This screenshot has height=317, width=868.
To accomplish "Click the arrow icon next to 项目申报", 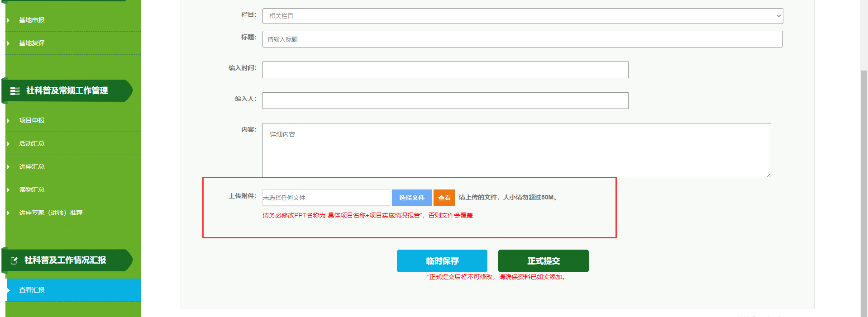I will (8, 121).
